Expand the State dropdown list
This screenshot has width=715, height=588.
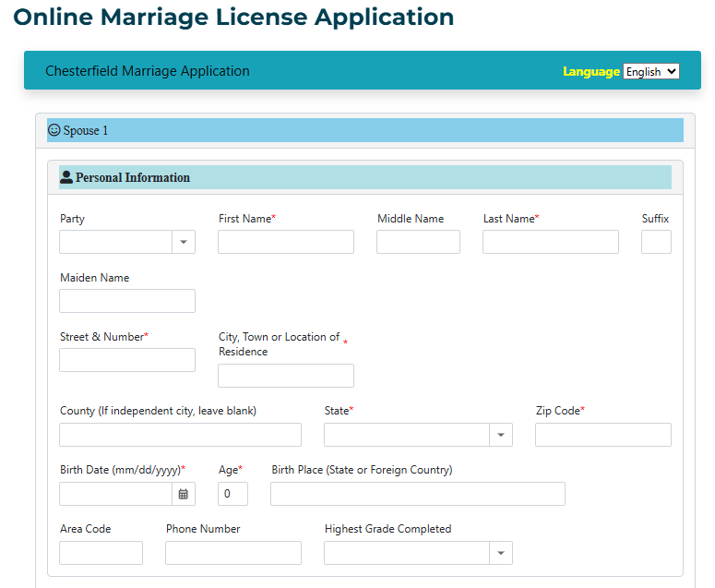pyautogui.click(x=500, y=435)
